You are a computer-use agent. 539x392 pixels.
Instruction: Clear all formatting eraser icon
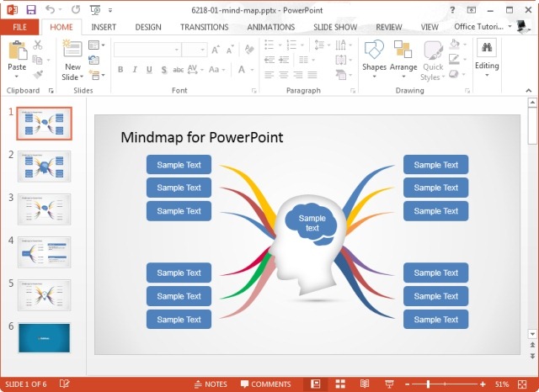click(249, 50)
